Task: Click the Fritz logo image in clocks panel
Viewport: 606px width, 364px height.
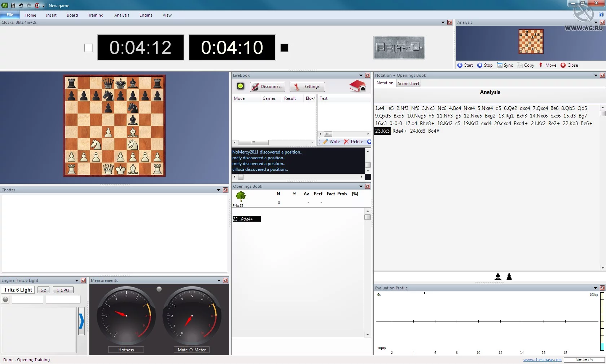Action: tap(399, 48)
